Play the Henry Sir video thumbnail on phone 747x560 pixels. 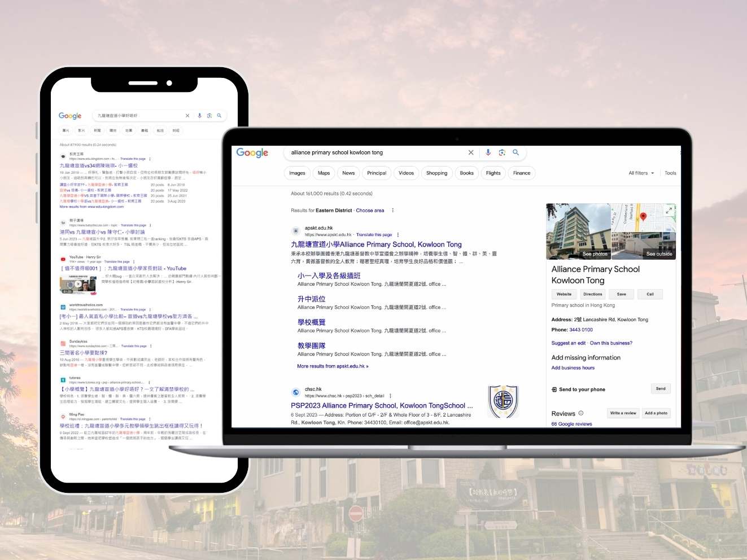(x=78, y=285)
